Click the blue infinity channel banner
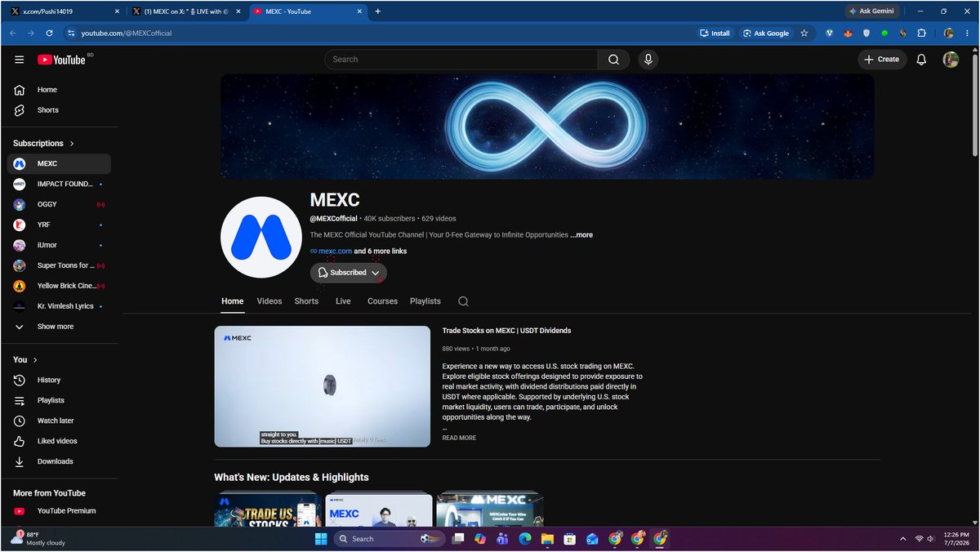 (547, 127)
